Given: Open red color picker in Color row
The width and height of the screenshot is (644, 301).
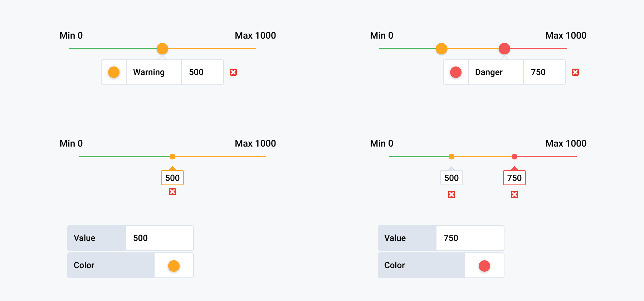Looking at the screenshot, I should coord(484,266).
